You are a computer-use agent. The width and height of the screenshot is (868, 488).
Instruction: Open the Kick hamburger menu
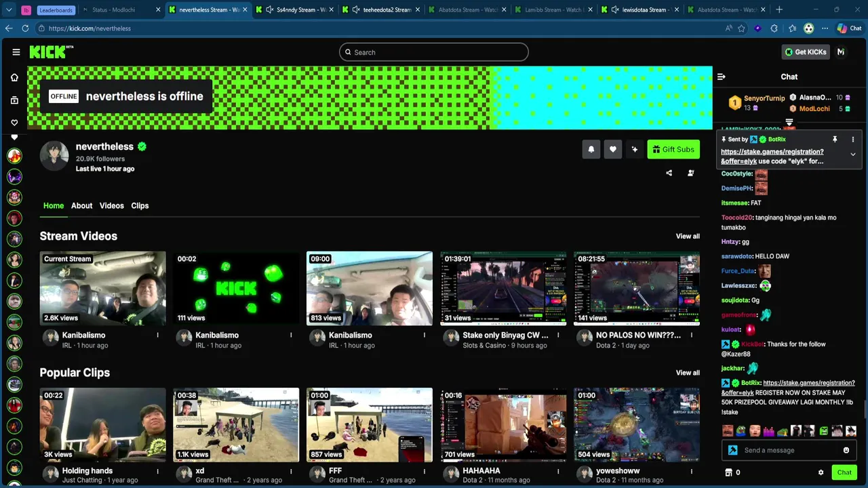click(x=16, y=52)
